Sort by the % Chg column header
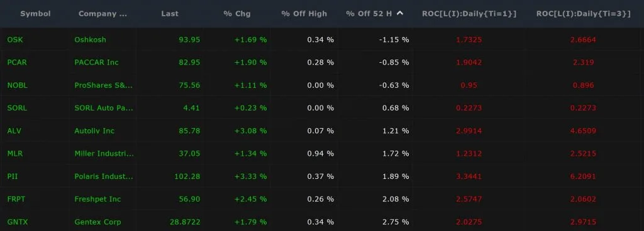The image size is (644, 231). (x=237, y=14)
